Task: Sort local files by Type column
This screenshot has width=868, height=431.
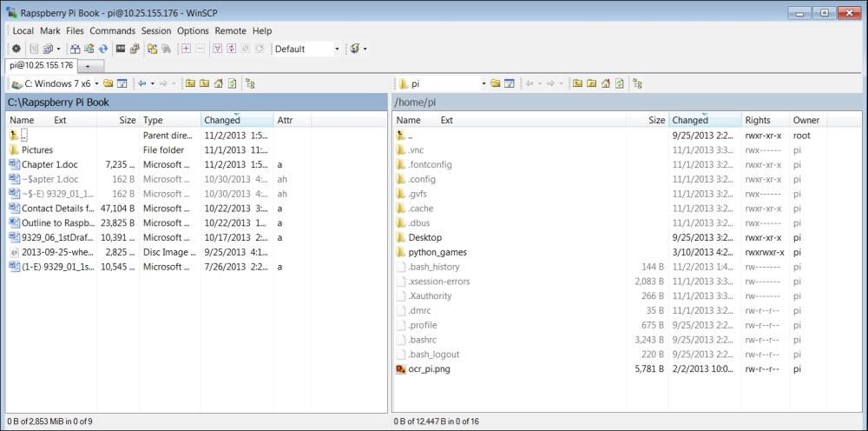Action: click(x=169, y=120)
